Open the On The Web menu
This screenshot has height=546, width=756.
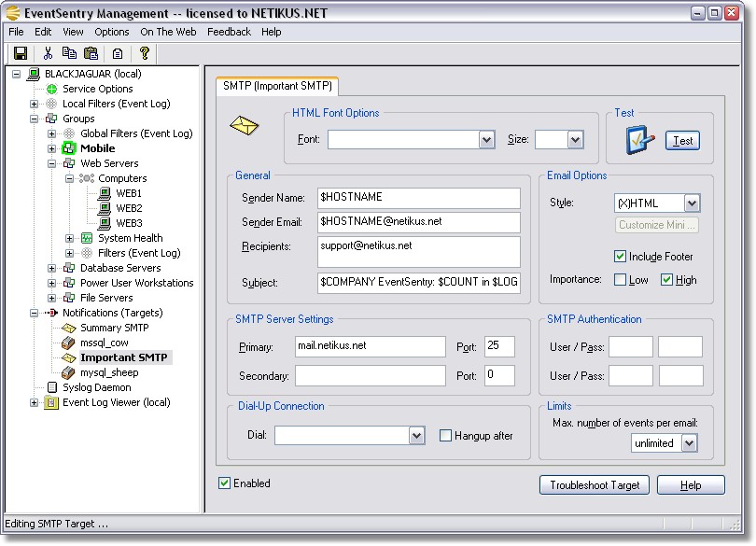[x=168, y=32]
